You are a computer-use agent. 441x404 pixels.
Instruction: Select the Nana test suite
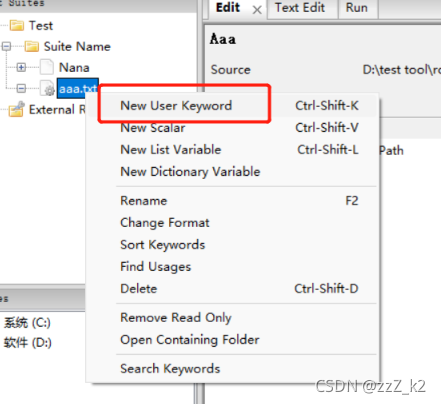tap(74, 68)
